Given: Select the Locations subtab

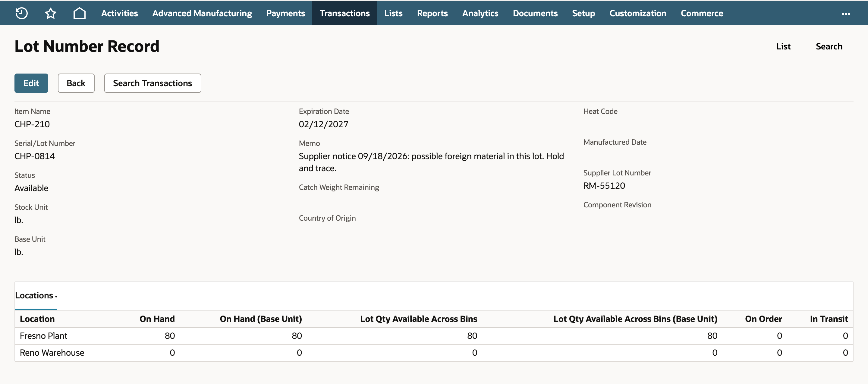Looking at the screenshot, I should [x=36, y=295].
